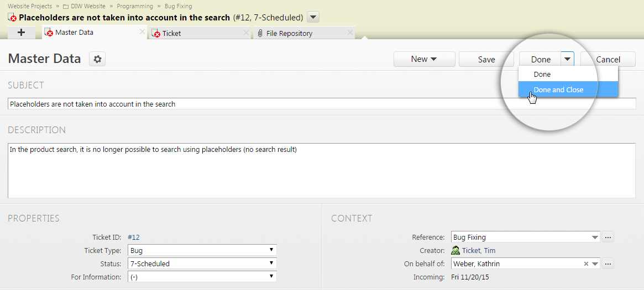
Task: Click the ticket title dropdown arrow icon
Action: [313, 18]
